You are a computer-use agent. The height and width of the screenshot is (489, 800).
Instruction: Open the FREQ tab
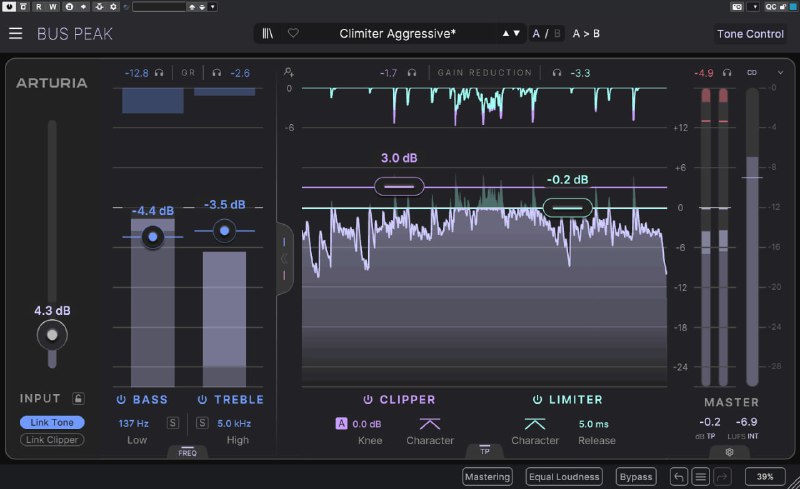[187, 452]
